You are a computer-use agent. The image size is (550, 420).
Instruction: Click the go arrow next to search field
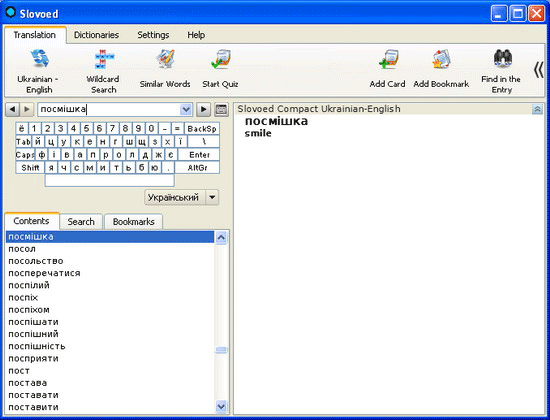pyautogui.click(x=203, y=109)
